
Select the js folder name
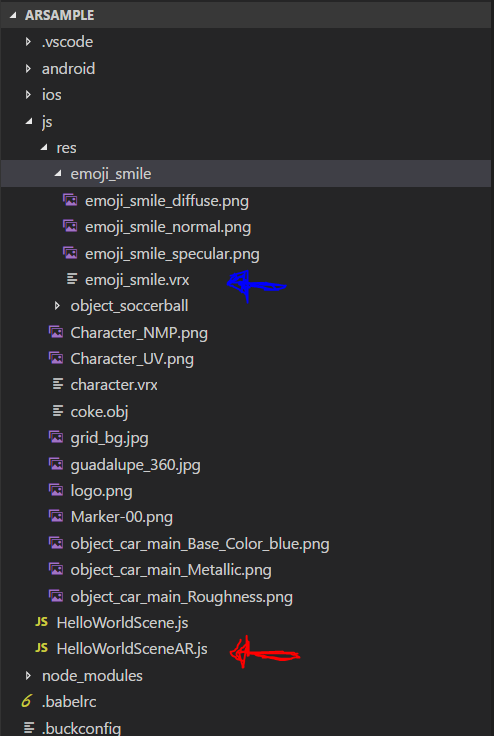(x=47, y=122)
